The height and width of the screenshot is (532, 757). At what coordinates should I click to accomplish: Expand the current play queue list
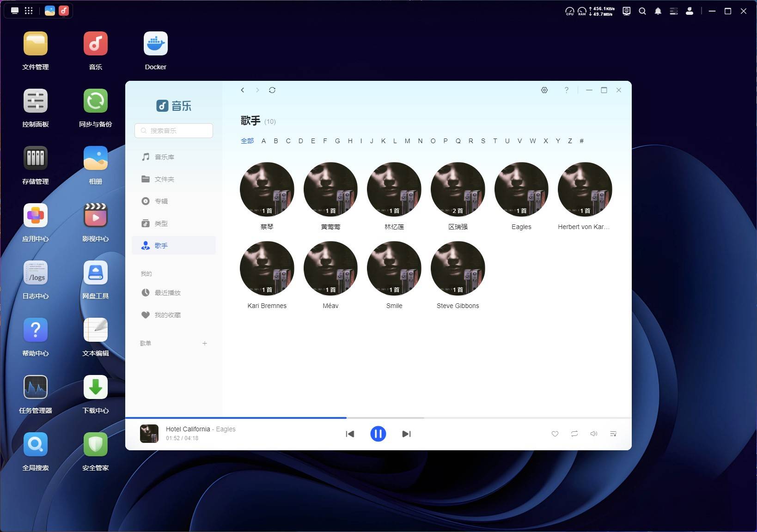[613, 434]
